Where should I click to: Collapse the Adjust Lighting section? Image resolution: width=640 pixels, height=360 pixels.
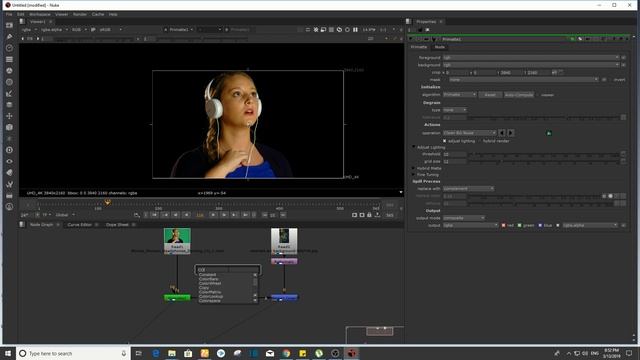(x=413, y=147)
